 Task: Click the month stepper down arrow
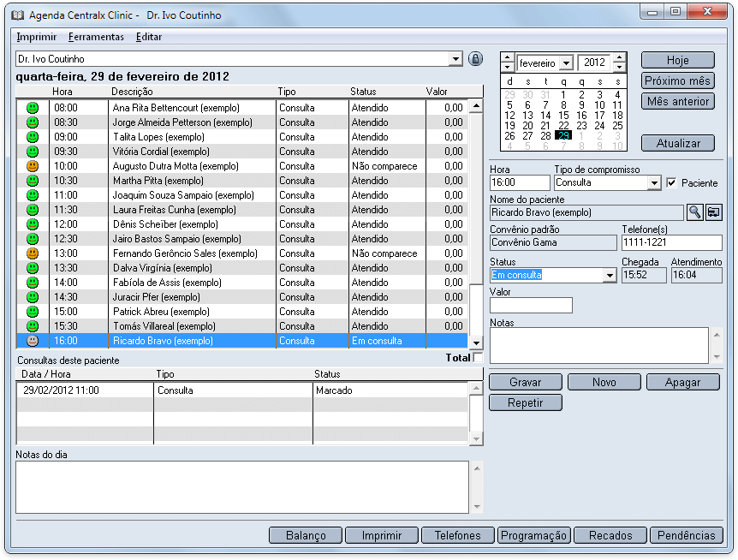click(507, 66)
